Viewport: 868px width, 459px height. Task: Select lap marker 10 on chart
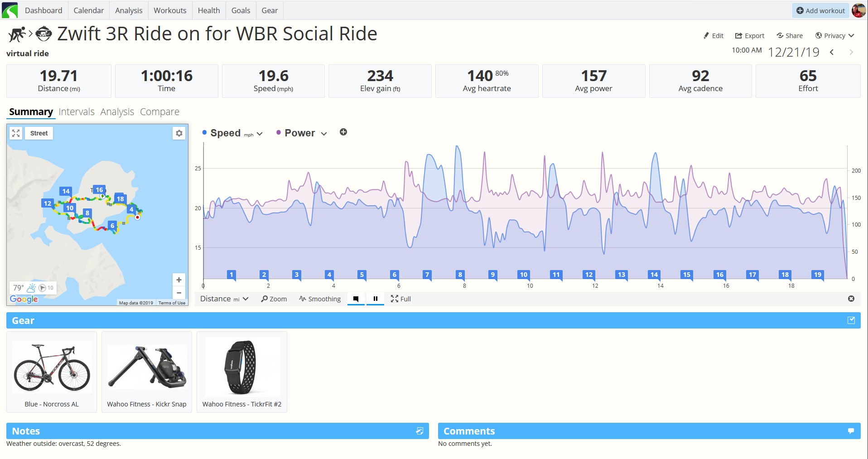524,275
